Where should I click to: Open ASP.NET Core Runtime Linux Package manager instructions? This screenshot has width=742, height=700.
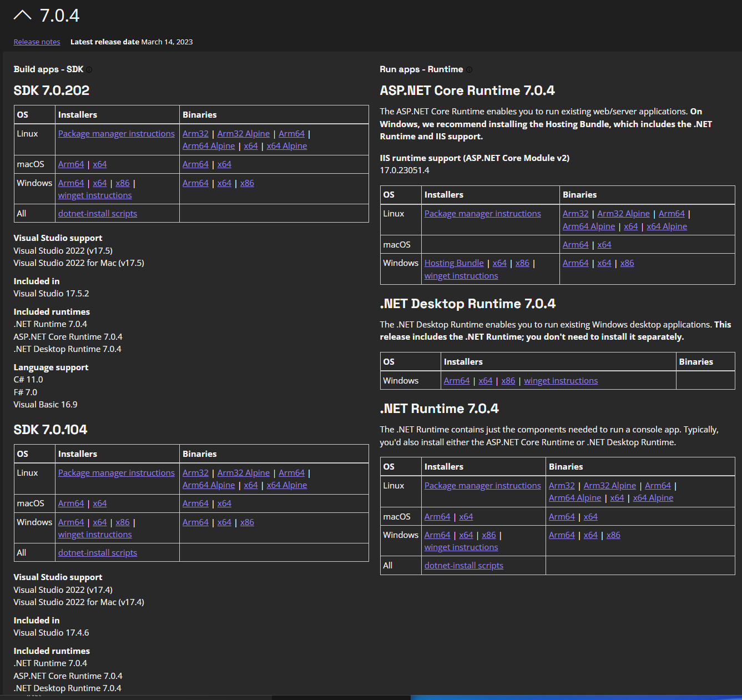pos(483,214)
